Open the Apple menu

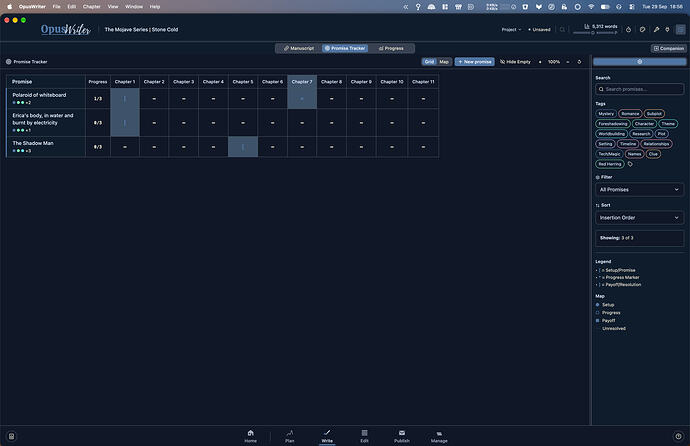10,7
